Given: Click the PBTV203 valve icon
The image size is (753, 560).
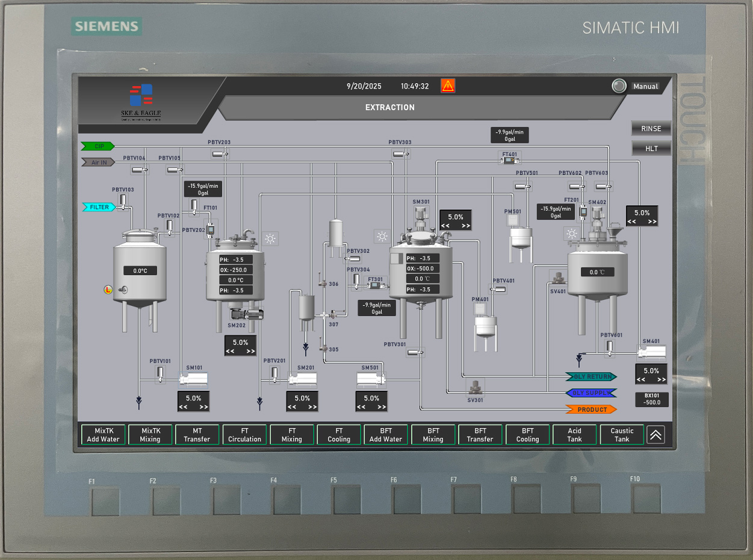Looking at the screenshot, I should (220, 154).
